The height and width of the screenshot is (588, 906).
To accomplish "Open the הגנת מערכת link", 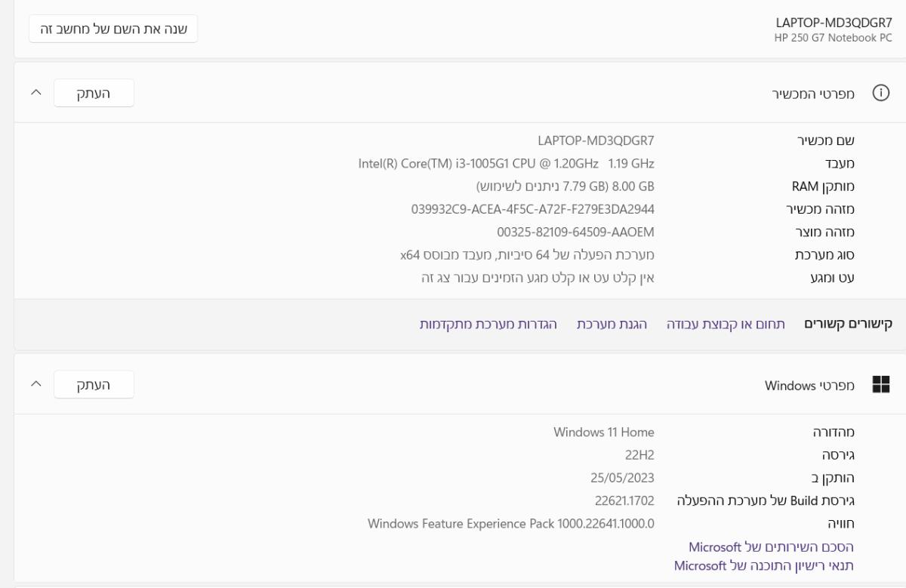I will click(612, 324).
